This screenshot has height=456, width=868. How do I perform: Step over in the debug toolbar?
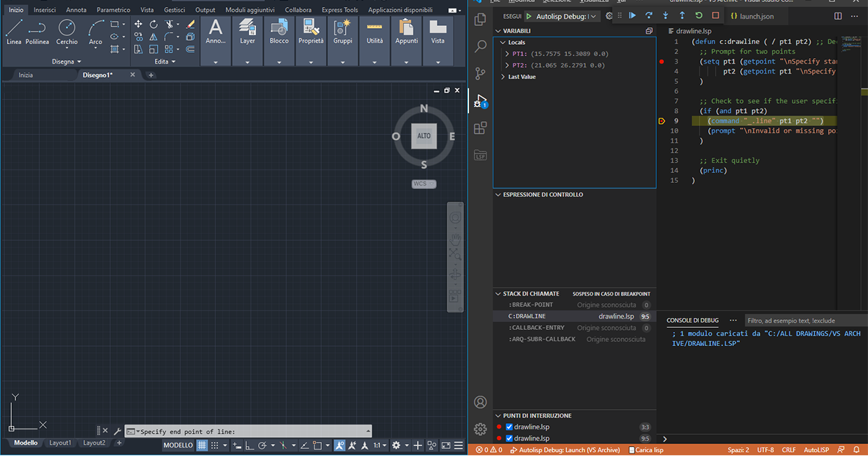pos(649,15)
